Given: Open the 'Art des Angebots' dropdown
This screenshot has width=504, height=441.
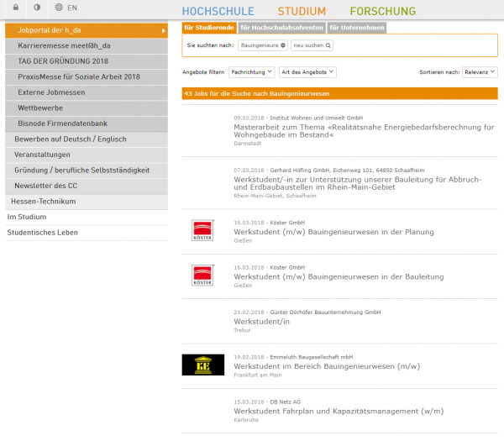Looking at the screenshot, I should (307, 72).
